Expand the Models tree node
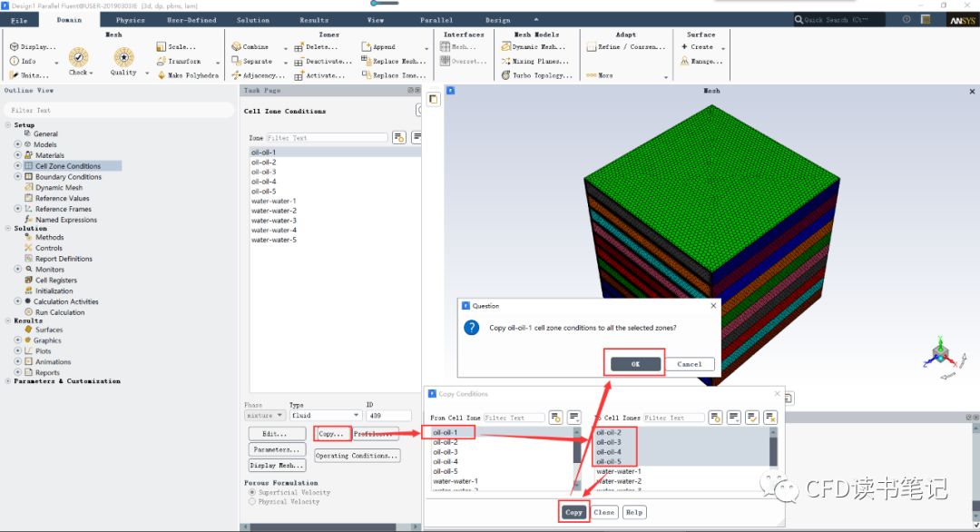 [x=18, y=144]
